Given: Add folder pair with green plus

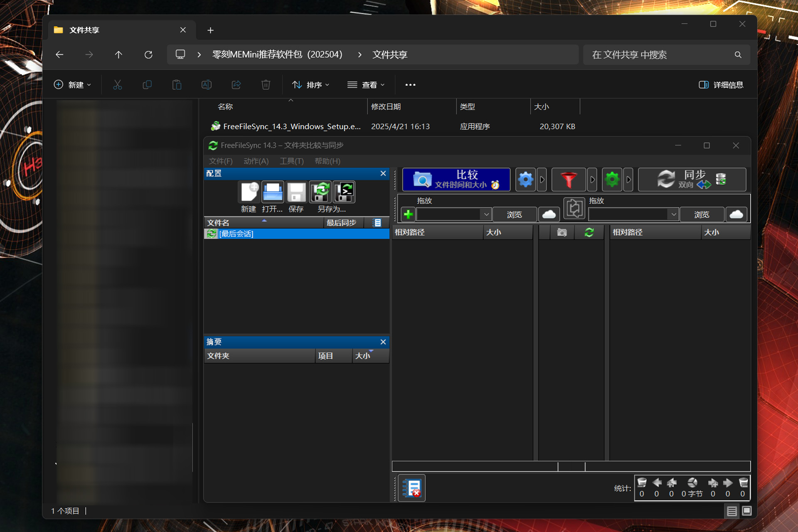Looking at the screenshot, I should pyautogui.click(x=408, y=214).
